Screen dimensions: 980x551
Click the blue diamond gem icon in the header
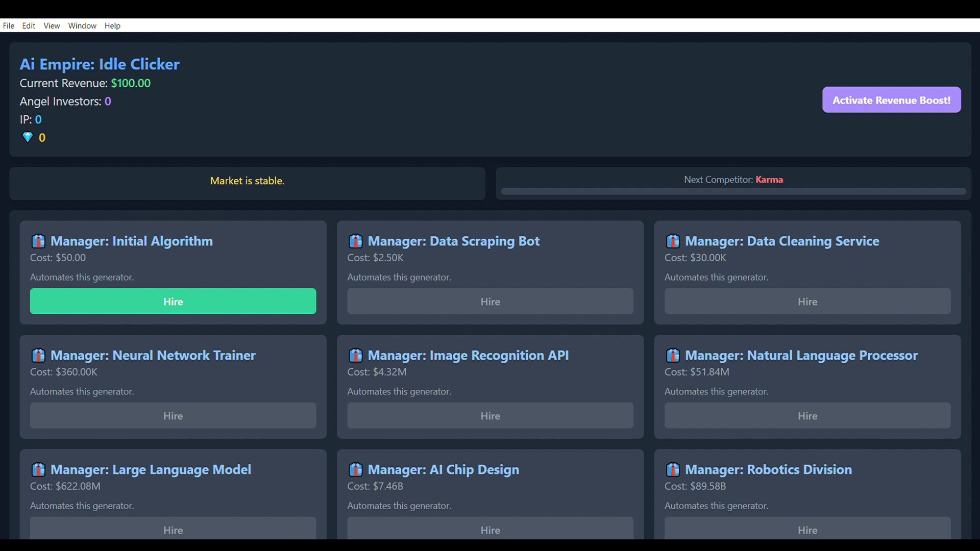click(27, 137)
